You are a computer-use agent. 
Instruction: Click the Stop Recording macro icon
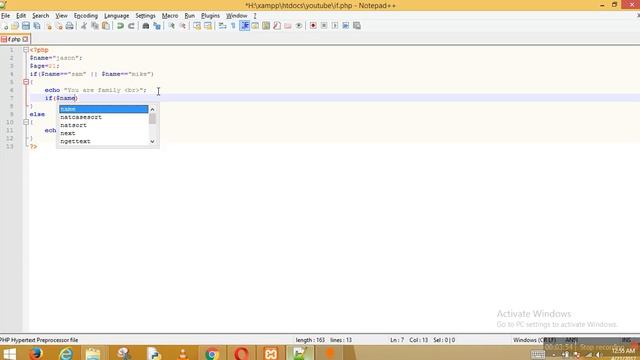pyautogui.click(x=324, y=26)
